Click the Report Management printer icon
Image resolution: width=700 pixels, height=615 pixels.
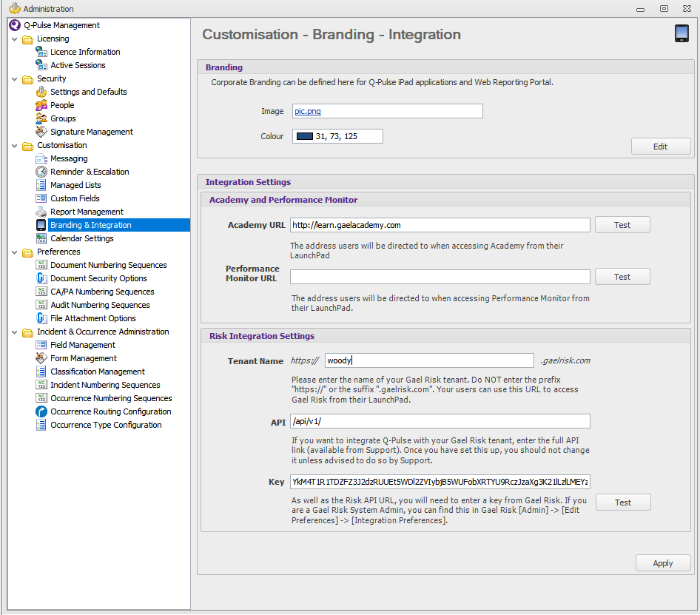tap(41, 212)
